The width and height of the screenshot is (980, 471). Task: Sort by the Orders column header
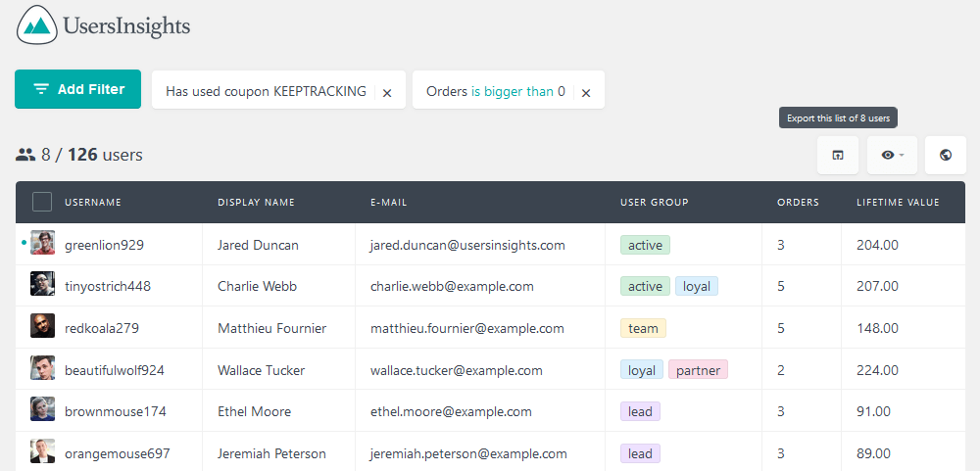(798, 203)
